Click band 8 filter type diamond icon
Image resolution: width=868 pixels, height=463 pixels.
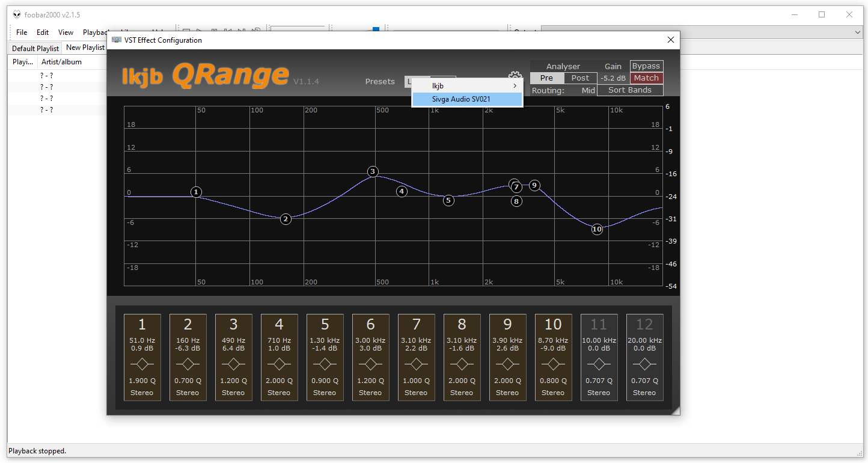[x=462, y=364]
